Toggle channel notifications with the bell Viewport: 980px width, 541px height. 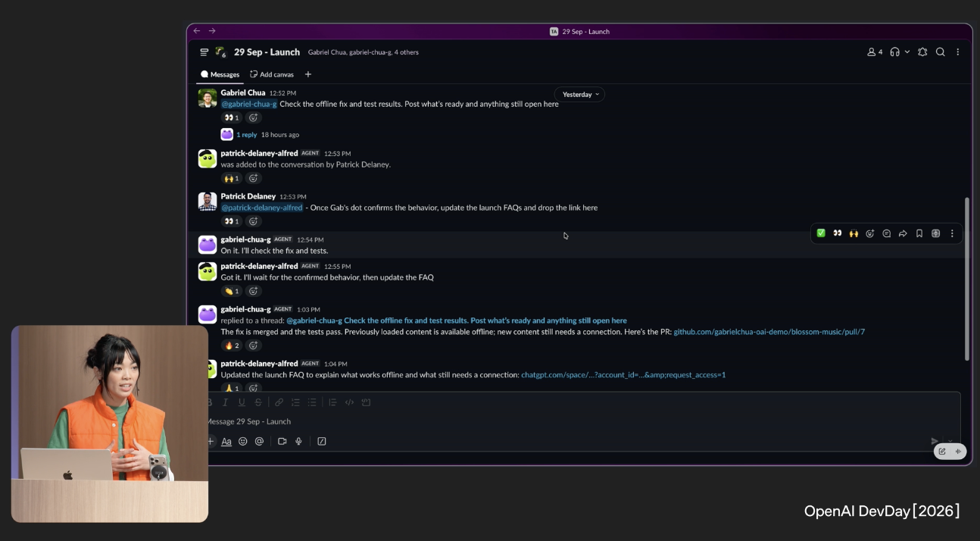click(x=922, y=52)
